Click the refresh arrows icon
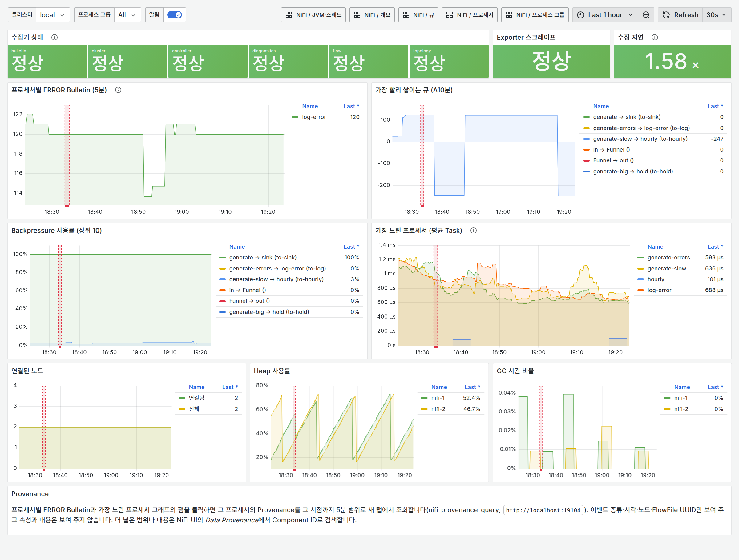Screen dimensions: 739x560 pos(666,15)
